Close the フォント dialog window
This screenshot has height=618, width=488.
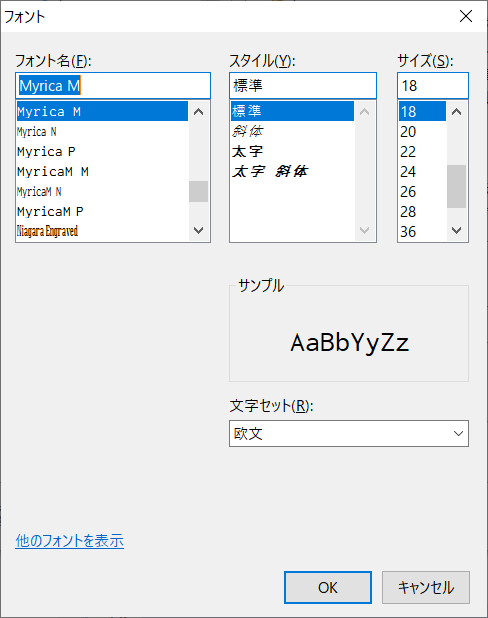tap(466, 16)
